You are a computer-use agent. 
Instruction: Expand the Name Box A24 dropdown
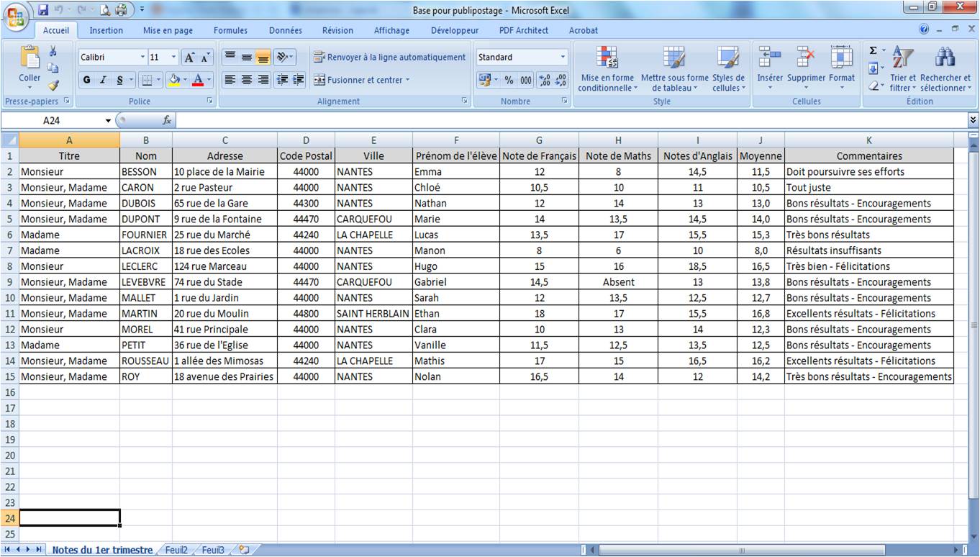(x=108, y=120)
